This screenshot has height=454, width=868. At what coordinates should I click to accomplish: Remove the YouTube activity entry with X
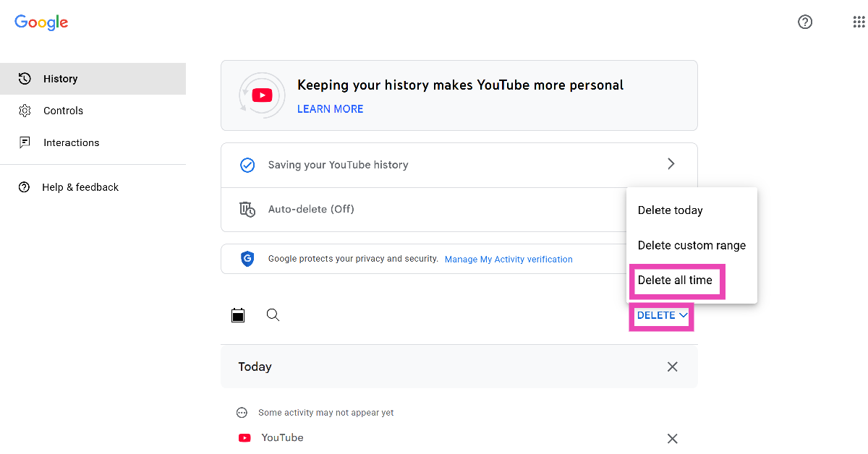coord(672,439)
